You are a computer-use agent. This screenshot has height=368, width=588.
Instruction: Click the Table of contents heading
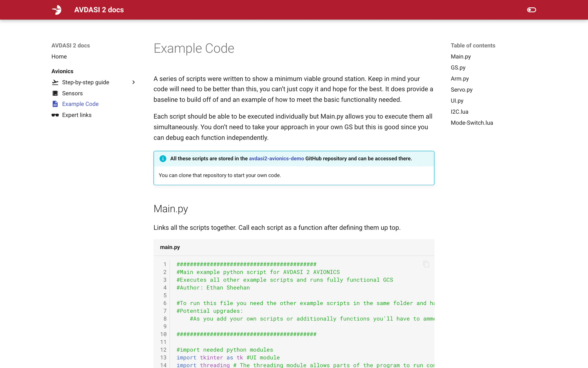473,45
